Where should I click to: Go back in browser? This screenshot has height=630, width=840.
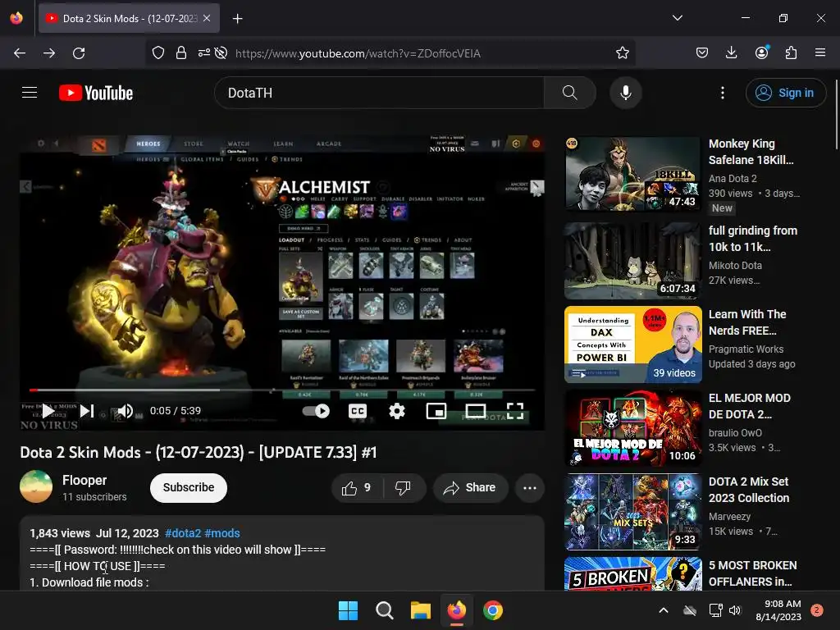coord(20,53)
